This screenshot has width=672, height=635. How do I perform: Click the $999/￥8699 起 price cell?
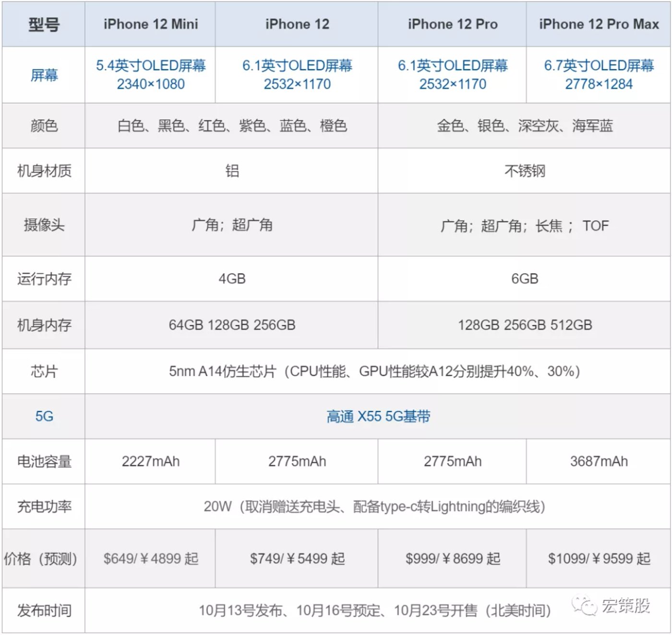(452, 559)
